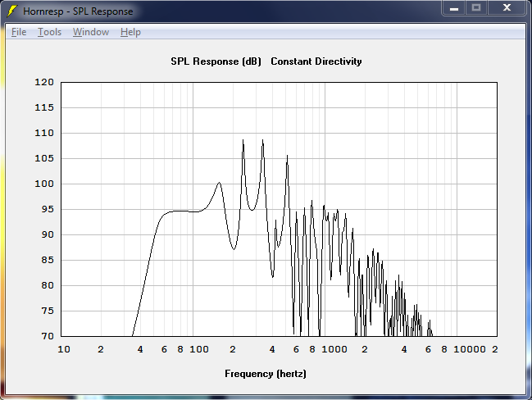The height and width of the screenshot is (400, 532).
Task: Open the Tools menu
Action: pos(49,32)
